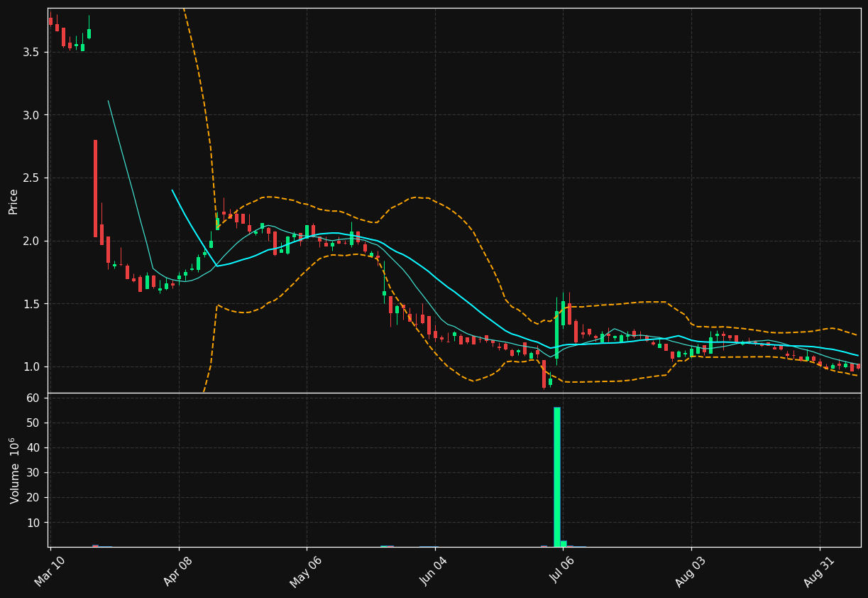Click the 60 volume tick label
The image size is (868, 598).
click(33, 398)
